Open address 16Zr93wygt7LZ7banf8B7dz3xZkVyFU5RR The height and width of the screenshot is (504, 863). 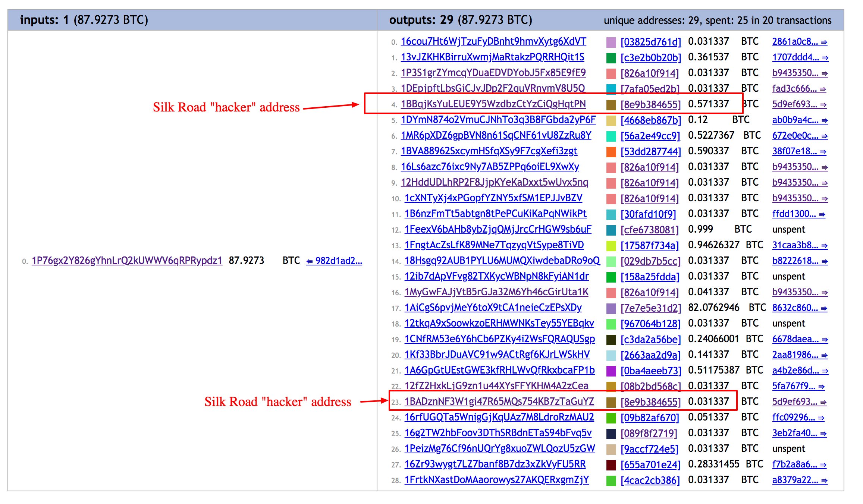click(x=495, y=464)
